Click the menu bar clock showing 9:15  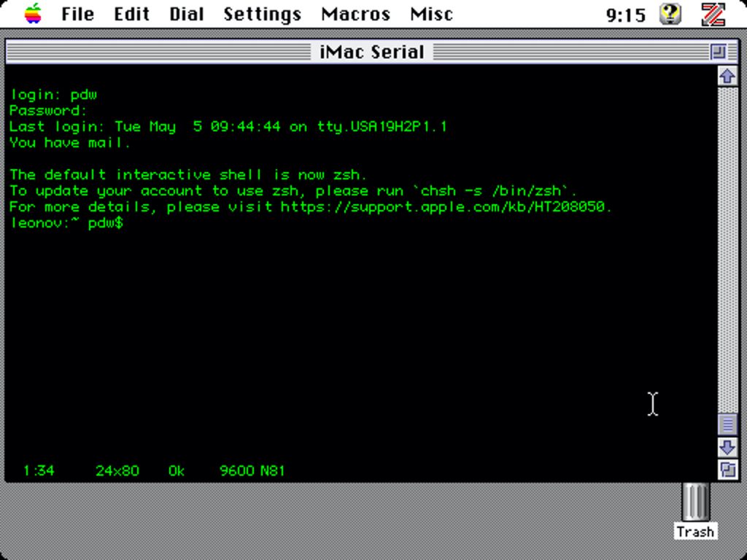coord(625,15)
